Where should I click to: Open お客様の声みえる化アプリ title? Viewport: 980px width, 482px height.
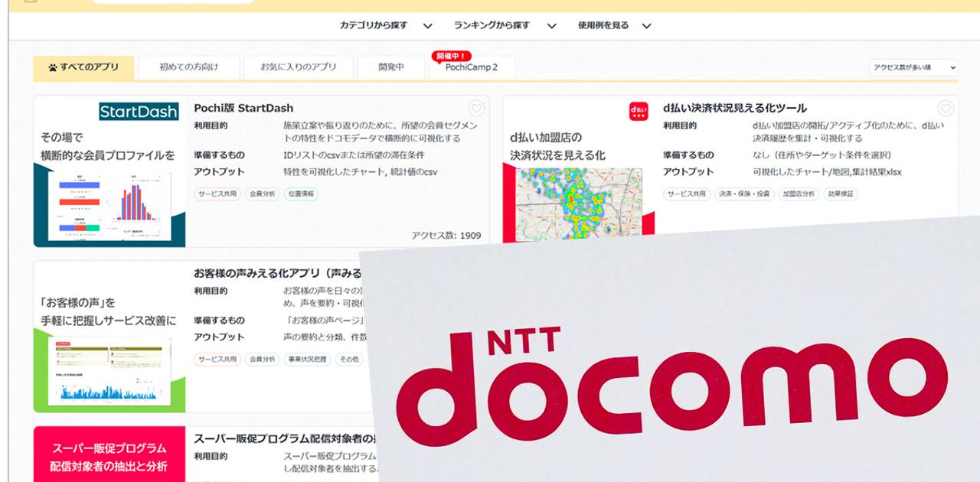click(x=277, y=272)
